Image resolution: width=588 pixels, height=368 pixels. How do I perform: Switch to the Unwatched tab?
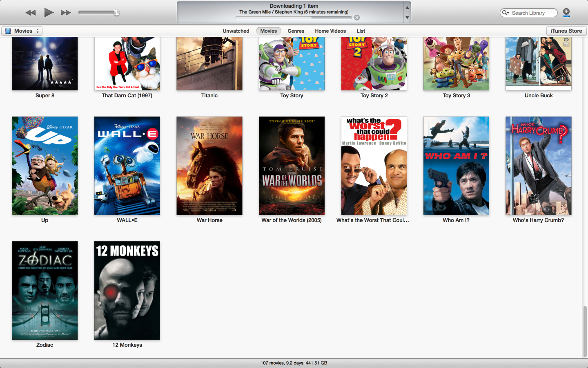pos(236,31)
